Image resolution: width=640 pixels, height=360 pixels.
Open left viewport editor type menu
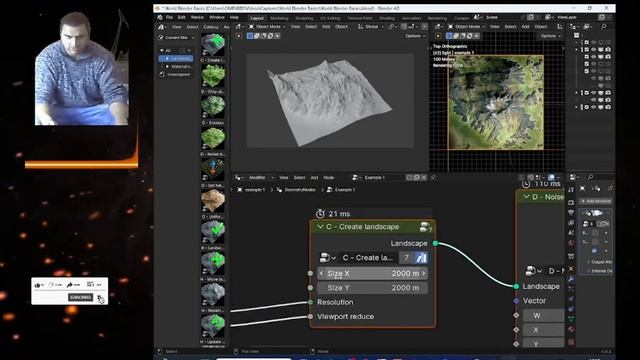click(x=239, y=27)
